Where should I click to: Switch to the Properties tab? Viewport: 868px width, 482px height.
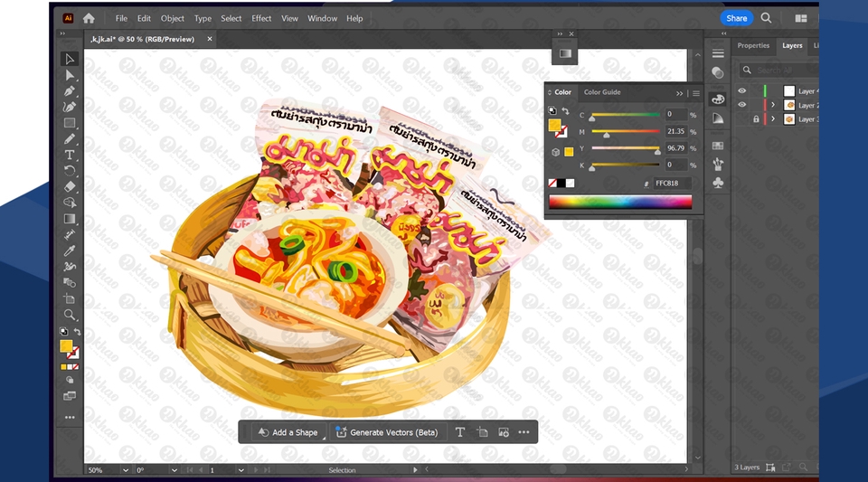[x=753, y=45]
